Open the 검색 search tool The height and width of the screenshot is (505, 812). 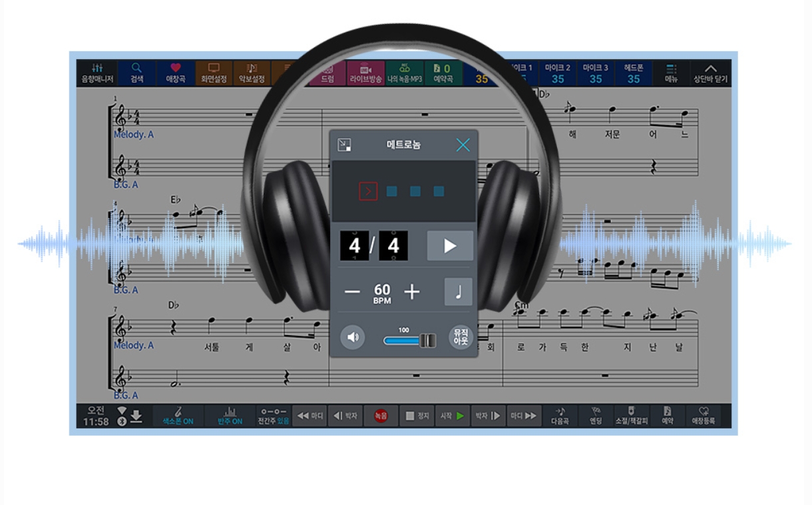pyautogui.click(x=137, y=73)
